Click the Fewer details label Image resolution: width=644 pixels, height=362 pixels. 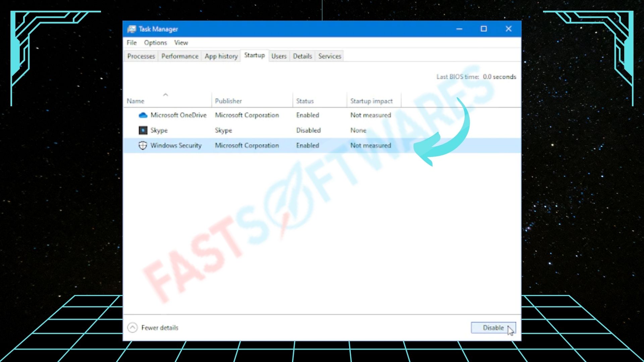pyautogui.click(x=160, y=328)
